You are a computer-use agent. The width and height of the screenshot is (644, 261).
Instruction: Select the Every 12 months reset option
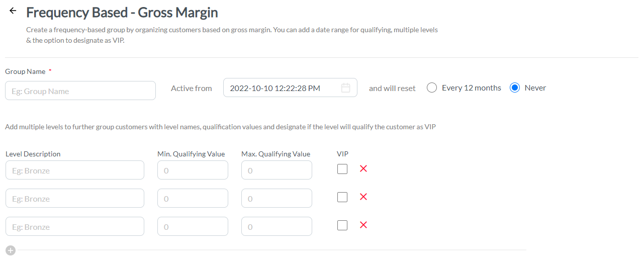click(432, 88)
